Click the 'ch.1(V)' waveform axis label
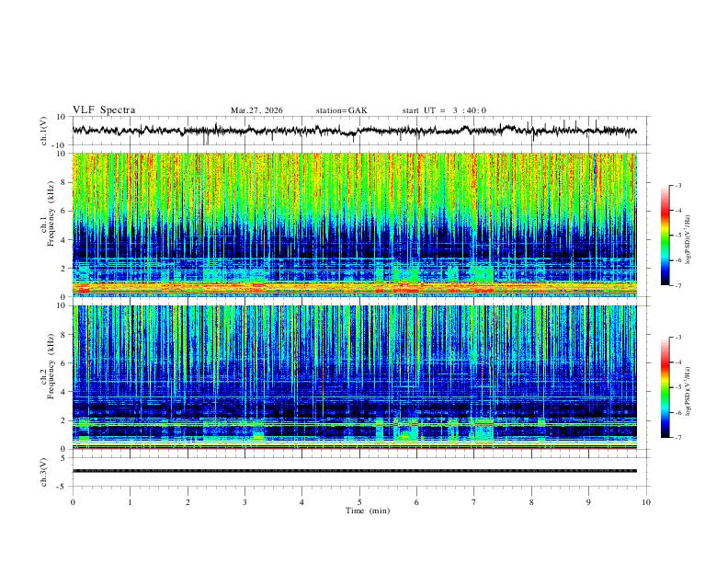728x563 pixels. point(44,131)
